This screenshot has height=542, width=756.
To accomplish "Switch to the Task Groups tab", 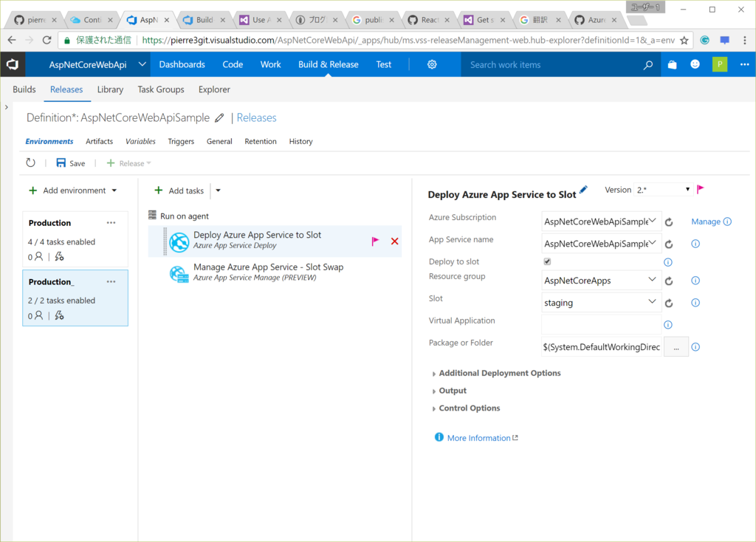I will (160, 89).
